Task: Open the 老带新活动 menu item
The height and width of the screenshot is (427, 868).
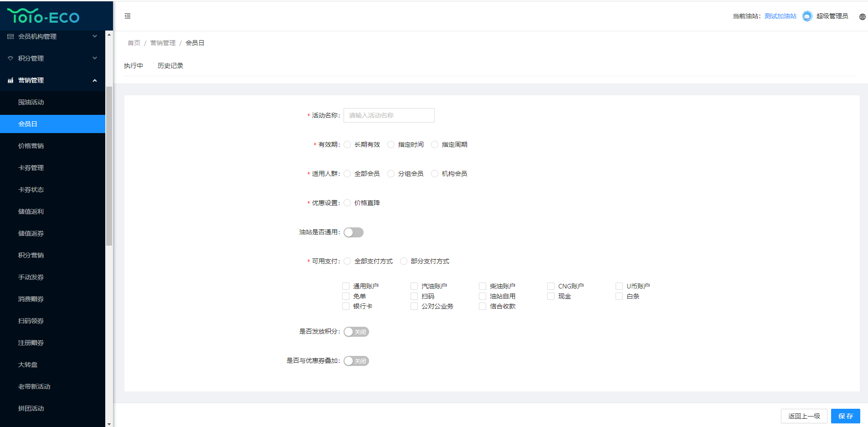Action: coord(52,386)
